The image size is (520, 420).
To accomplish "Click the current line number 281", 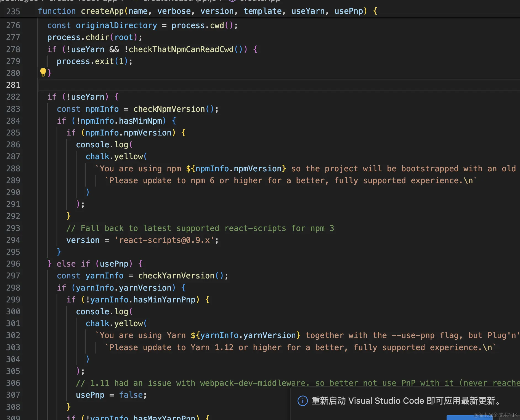I will (13, 85).
